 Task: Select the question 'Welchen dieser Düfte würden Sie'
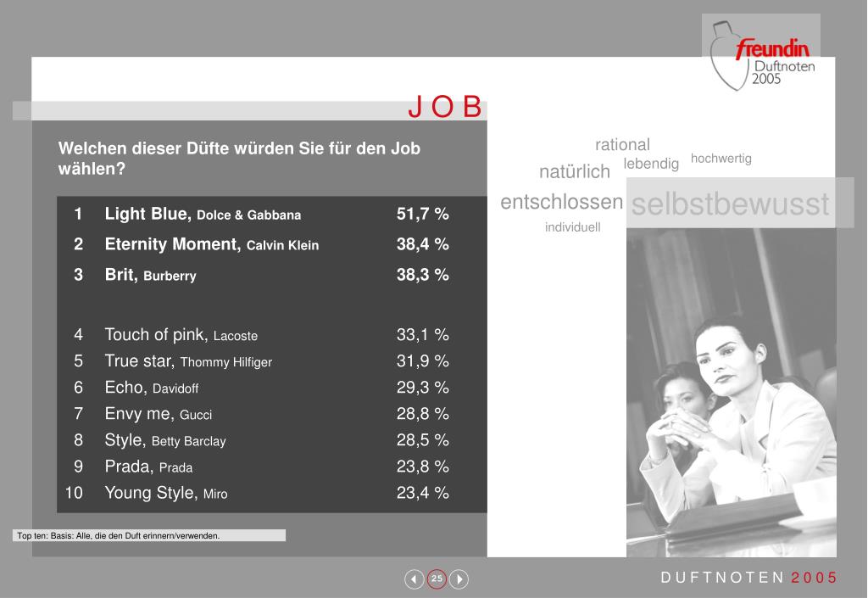[239, 159]
